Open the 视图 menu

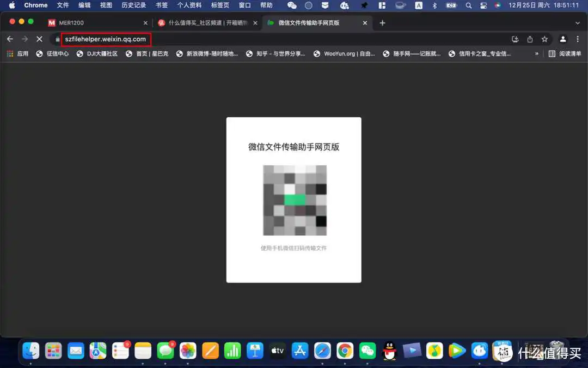pos(106,5)
